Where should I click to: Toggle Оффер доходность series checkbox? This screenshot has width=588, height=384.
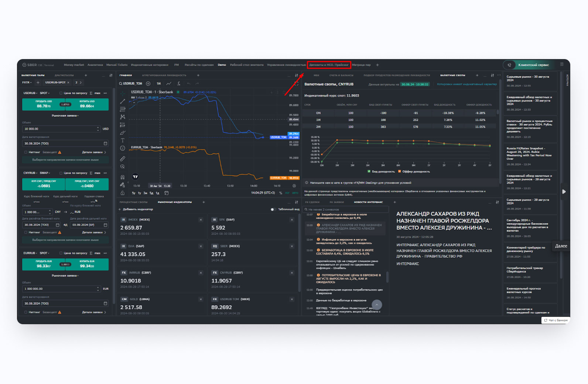pyautogui.click(x=400, y=171)
